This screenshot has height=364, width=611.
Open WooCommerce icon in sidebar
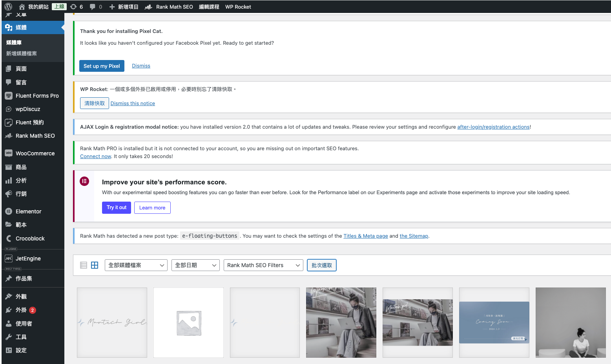9,153
